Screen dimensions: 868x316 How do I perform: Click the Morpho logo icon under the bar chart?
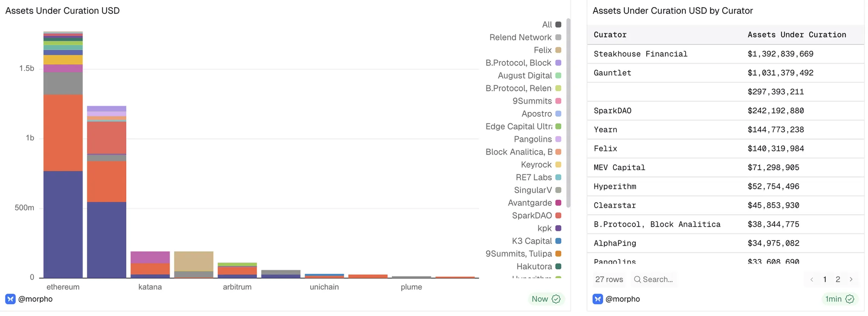point(10,299)
